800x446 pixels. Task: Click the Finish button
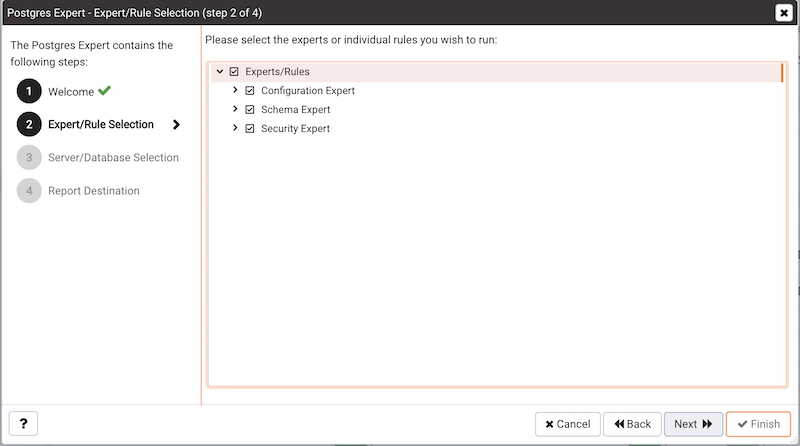(758, 424)
